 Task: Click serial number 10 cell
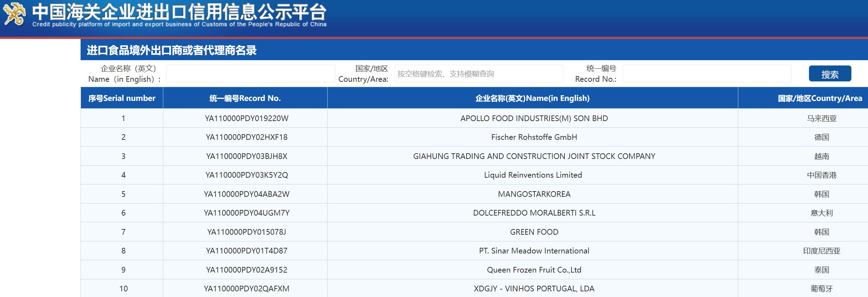(122, 289)
